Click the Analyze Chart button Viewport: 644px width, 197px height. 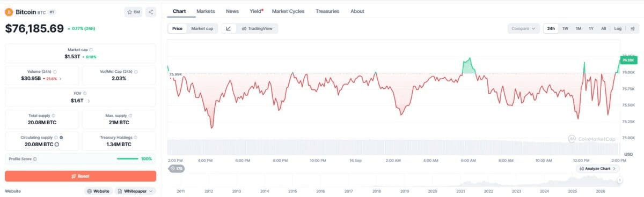pyautogui.click(x=597, y=169)
